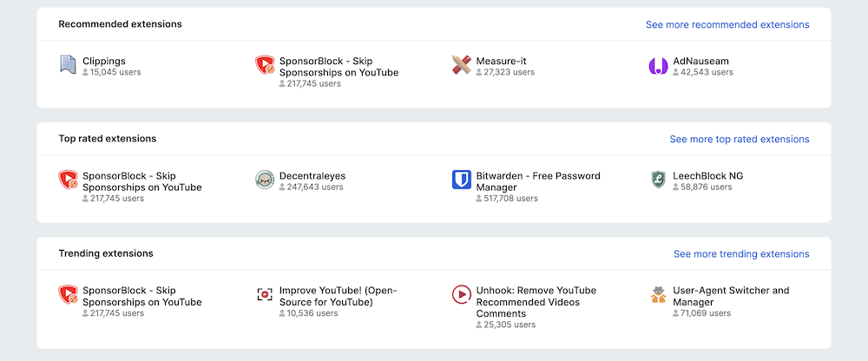The image size is (868, 361).
Task: Open the Measure-it extension title
Action: 501,61
